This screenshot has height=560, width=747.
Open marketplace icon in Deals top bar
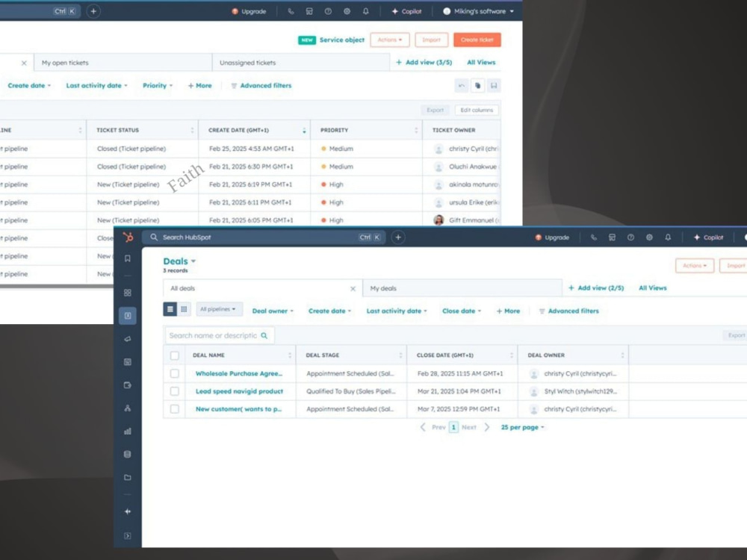(x=613, y=237)
